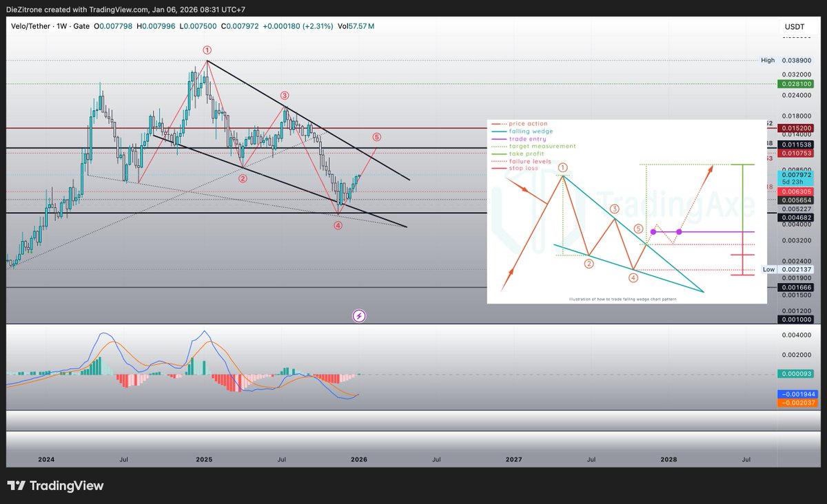Select wave ⑤ marker on the main Velo chart

pyautogui.click(x=376, y=137)
